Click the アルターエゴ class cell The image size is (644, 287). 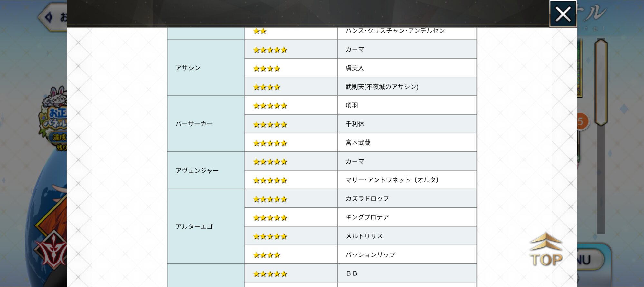206,226
